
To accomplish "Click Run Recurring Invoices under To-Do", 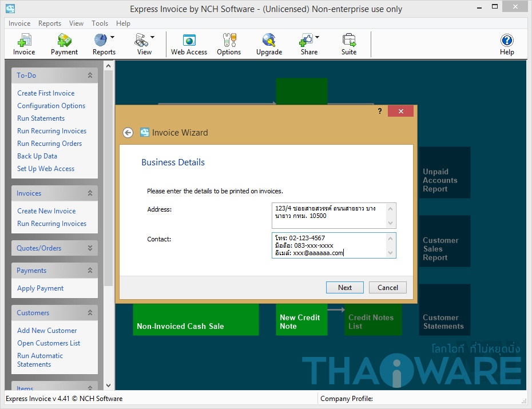I will coord(51,131).
